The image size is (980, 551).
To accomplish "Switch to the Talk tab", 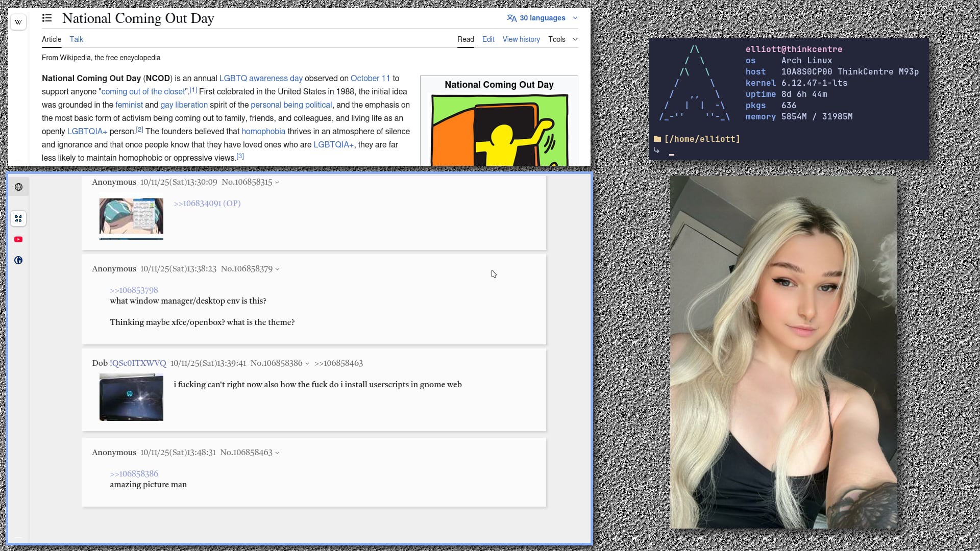I will coord(76,39).
